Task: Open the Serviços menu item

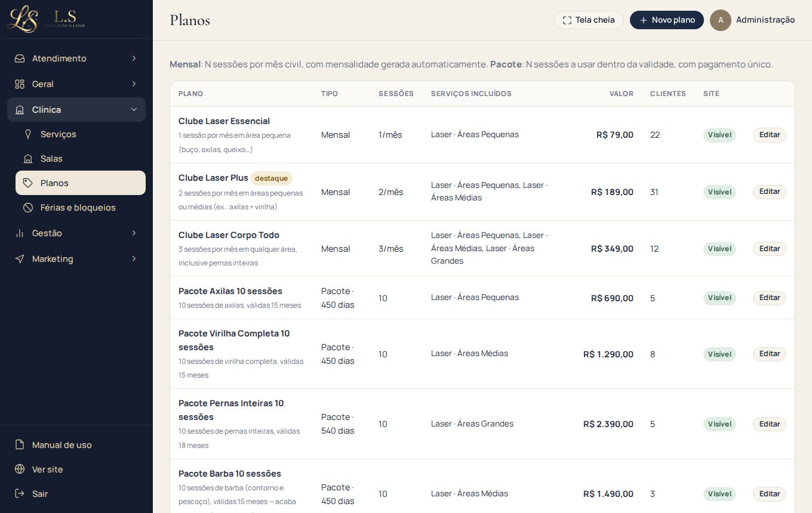Action: [81, 134]
